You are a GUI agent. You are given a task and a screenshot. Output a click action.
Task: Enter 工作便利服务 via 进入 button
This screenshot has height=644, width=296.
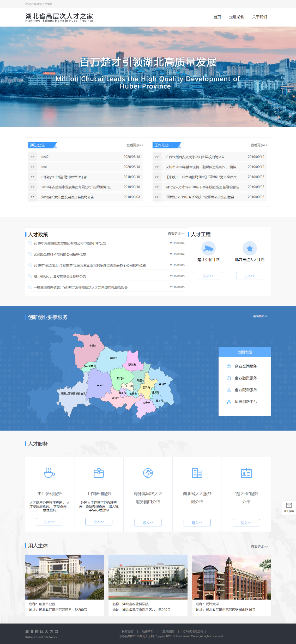(x=99, y=522)
